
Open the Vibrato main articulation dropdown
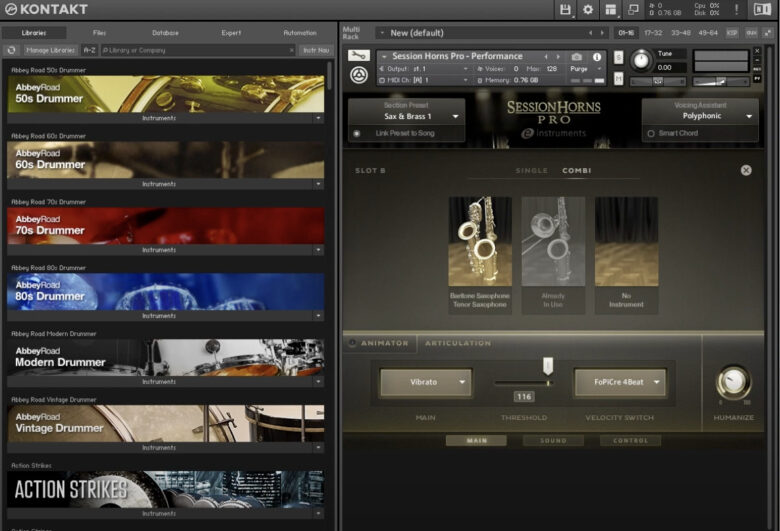pos(426,382)
